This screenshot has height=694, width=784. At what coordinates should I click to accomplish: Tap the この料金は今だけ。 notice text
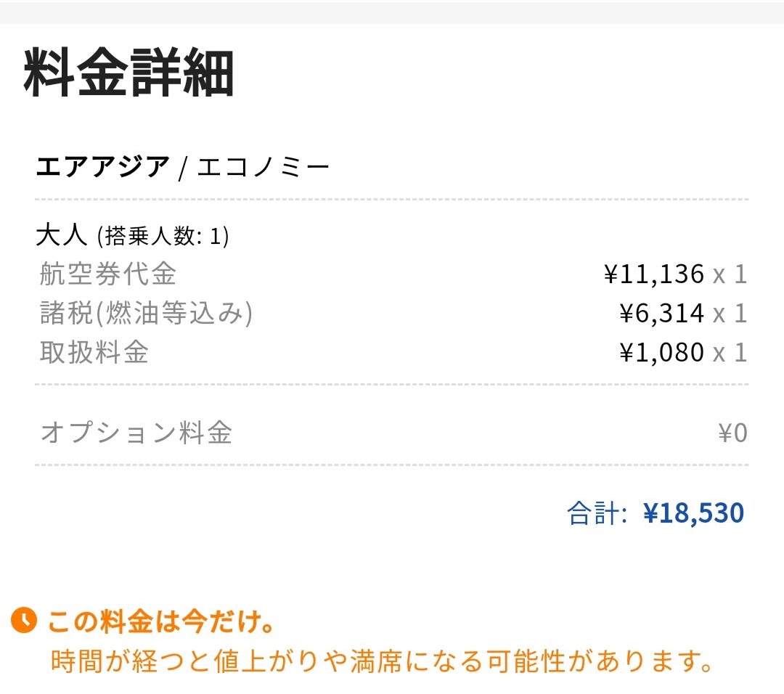pos(160,622)
